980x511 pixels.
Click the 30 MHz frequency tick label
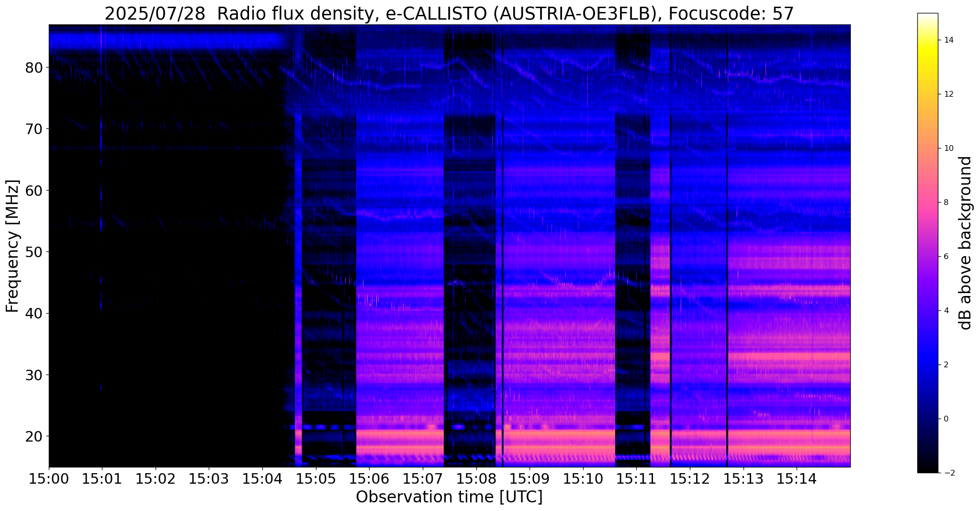pyautogui.click(x=34, y=375)
